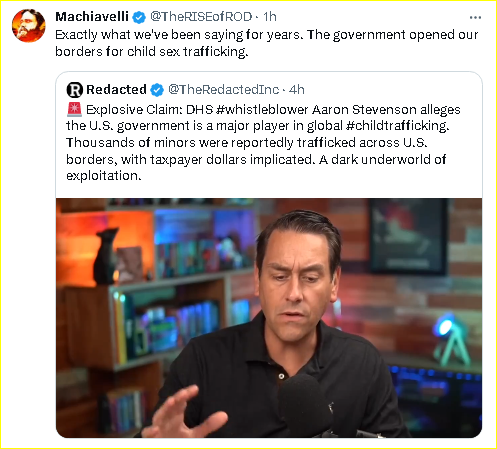497x449 pixels.
Task: Click the #childtrafficking hashtag
Action: click(x=398, y=126)
